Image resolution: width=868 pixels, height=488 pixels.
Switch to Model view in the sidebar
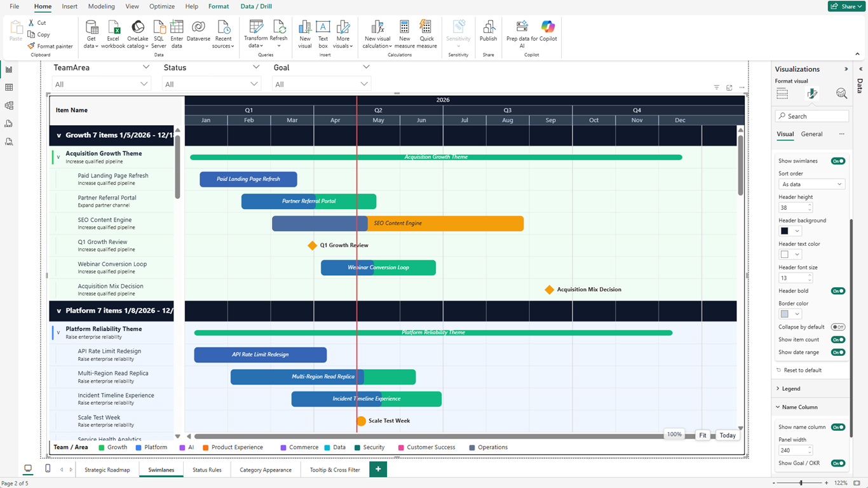[9, 105]
